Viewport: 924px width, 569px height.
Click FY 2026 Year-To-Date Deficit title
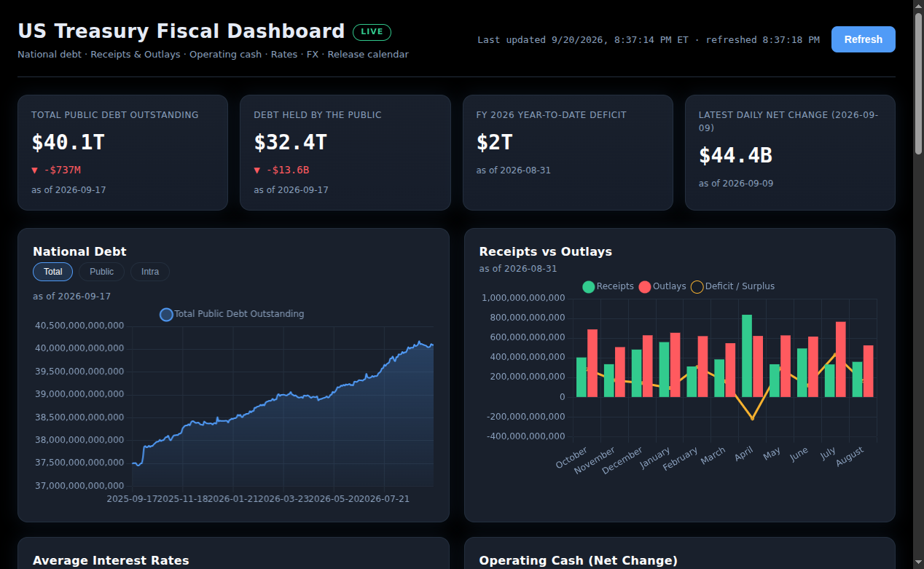(551, 115)
